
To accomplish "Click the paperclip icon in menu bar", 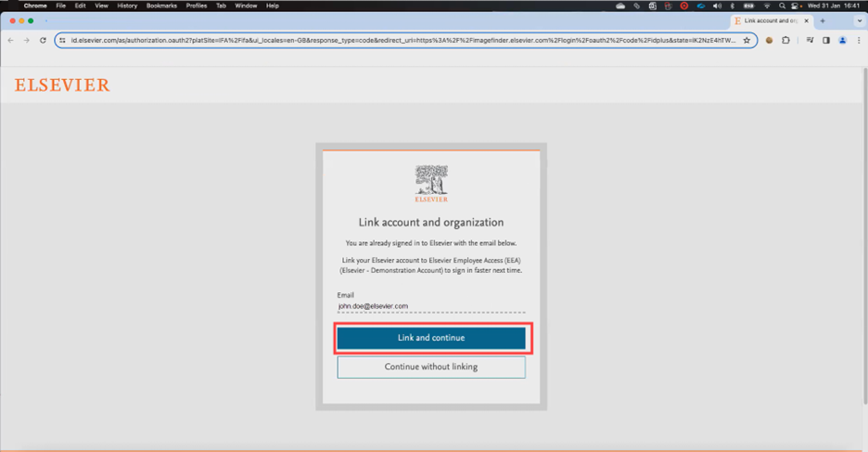I will (636, 6).
